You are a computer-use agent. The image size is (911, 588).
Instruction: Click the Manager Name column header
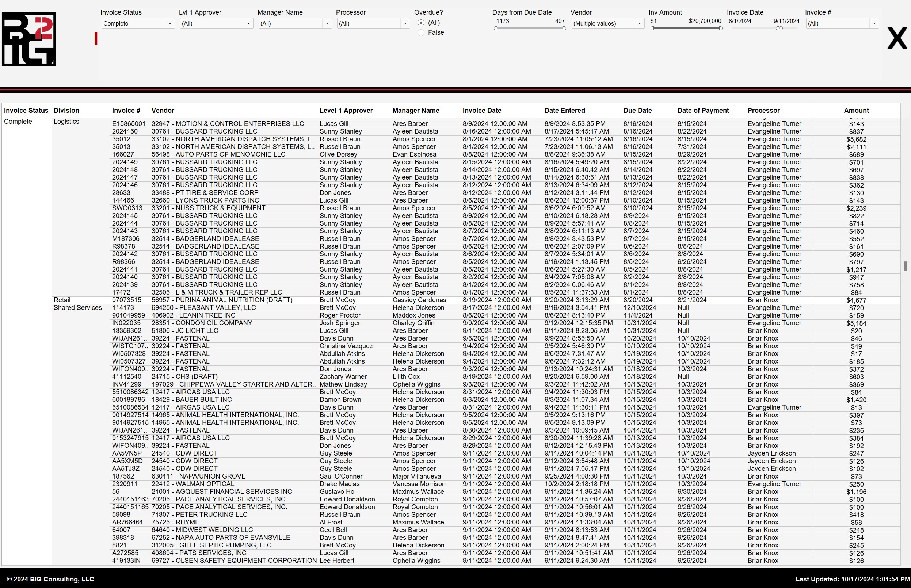point(416,111)
